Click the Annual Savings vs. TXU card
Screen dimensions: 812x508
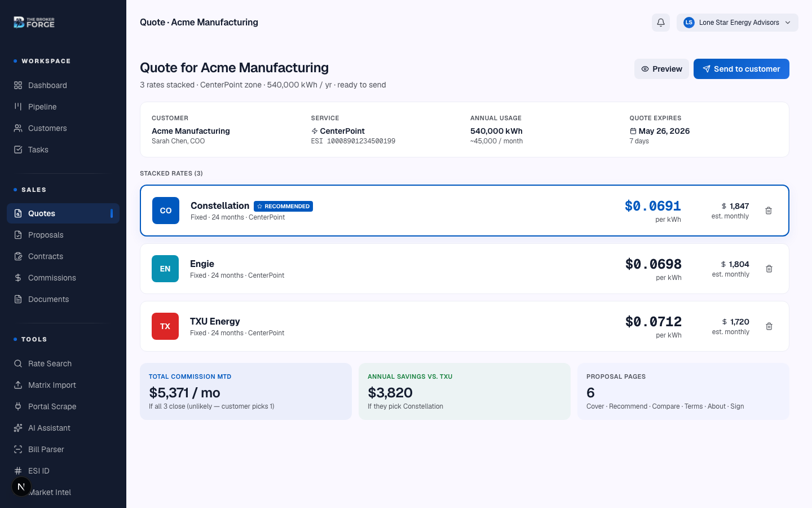(465, 391)
